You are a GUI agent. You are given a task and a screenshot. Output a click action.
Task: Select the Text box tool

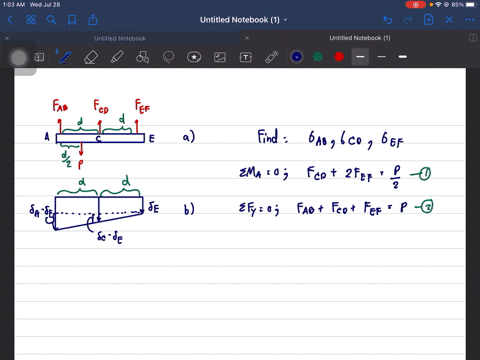pyautogui.click(x=246, y=57)
